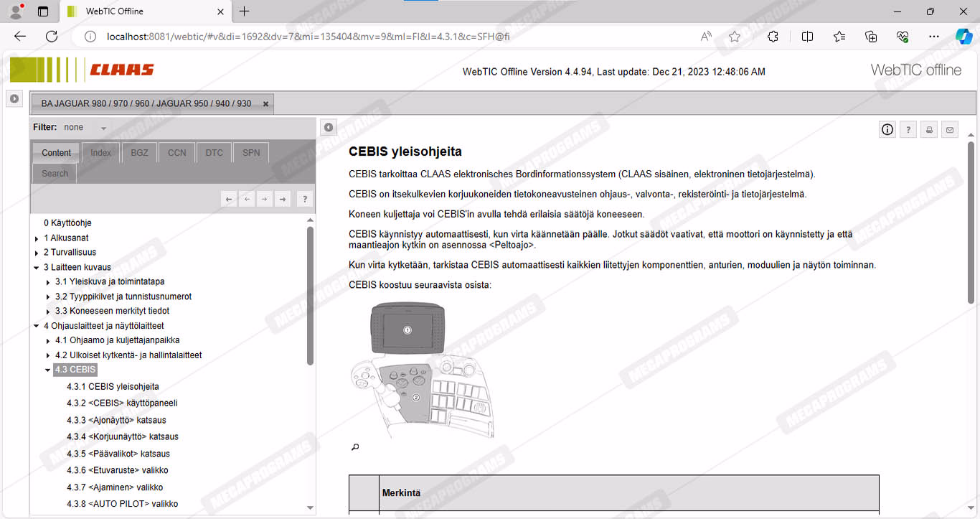Activate the Read aloud icon
Viewport: 980px width, 519px height.
click(707, 37)
